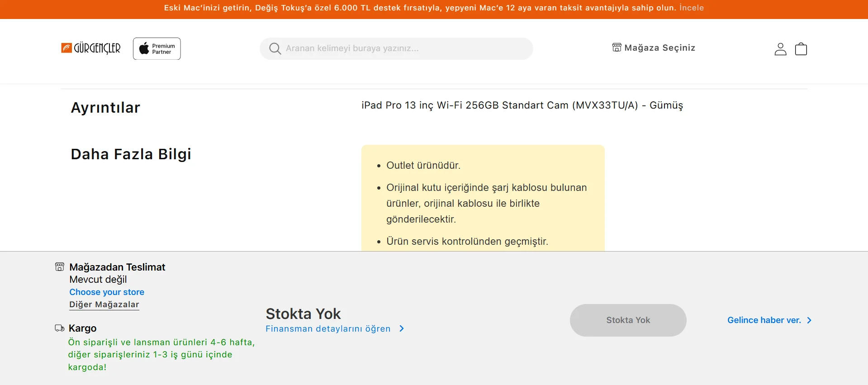Open Finansman detaylarını öğren link

pos(328,329)
